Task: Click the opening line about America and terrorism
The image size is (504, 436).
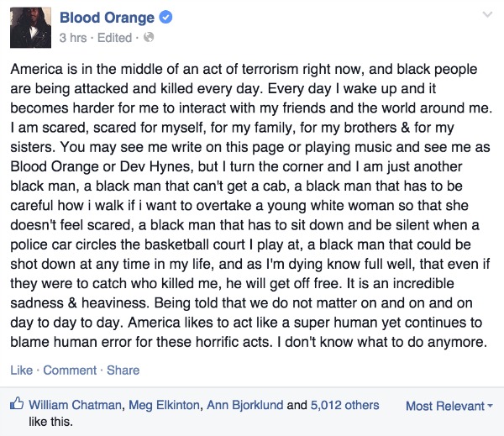Action: 244,70
